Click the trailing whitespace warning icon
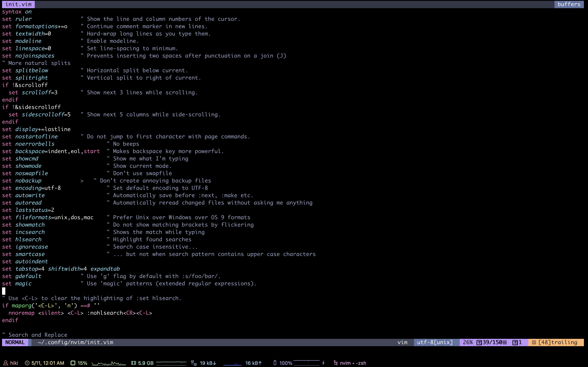588x367 pixels. pyautogui.click(x=534, y=342)
